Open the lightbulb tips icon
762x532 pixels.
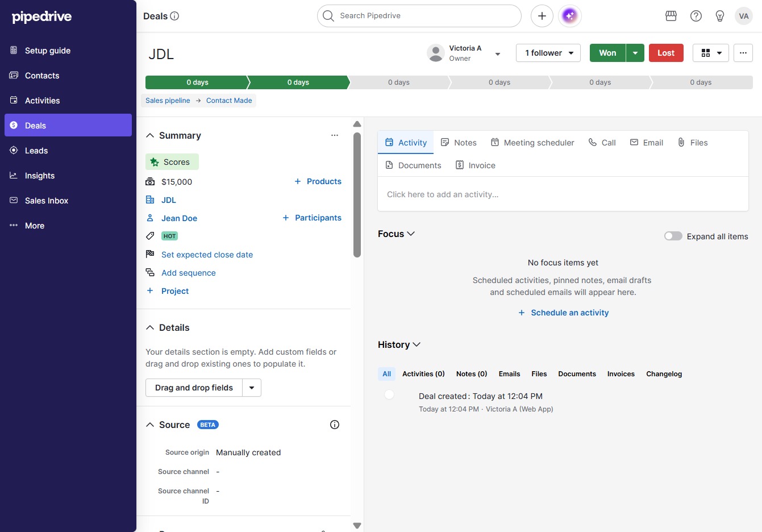tap(720, 16)
